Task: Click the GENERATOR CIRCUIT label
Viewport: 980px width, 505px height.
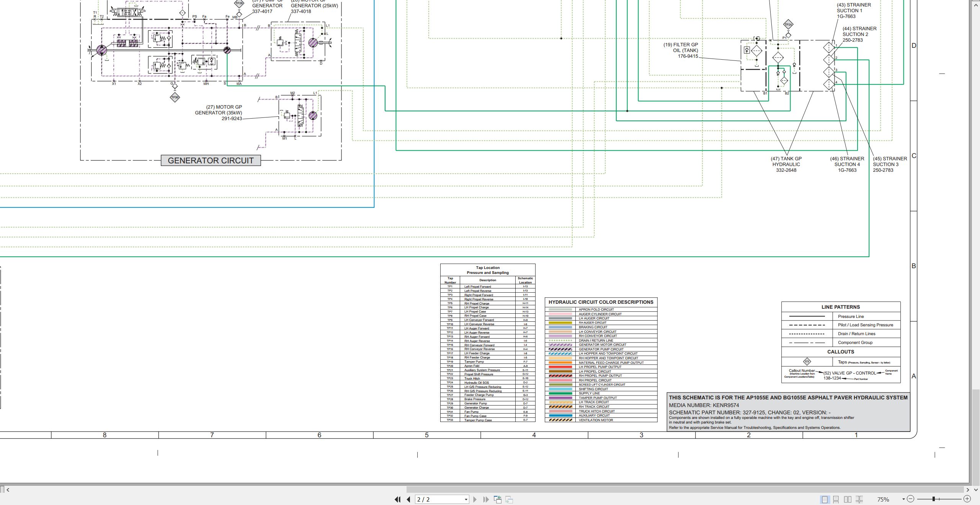Action: click(211, 160)
